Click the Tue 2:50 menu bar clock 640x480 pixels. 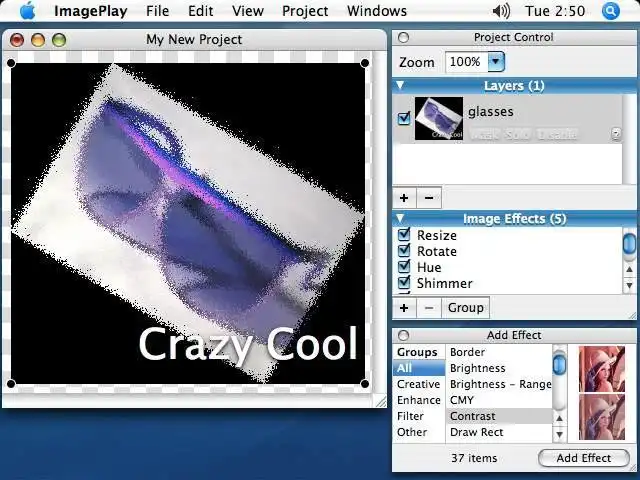(x=555, y=11)
